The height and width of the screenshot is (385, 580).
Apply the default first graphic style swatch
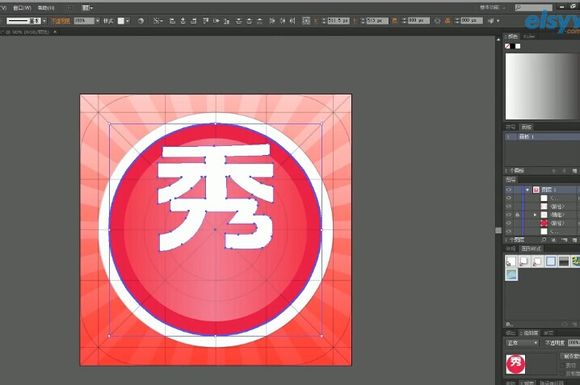point(511,261)
